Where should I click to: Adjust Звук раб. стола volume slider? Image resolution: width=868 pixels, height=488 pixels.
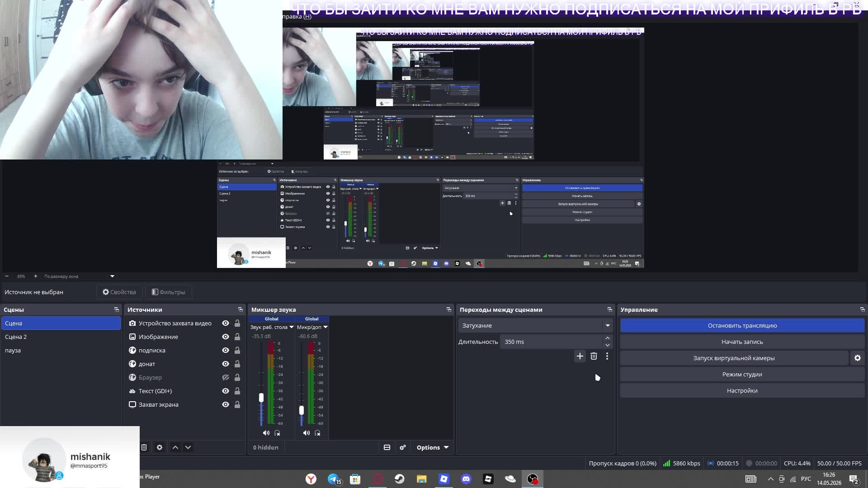point(261,398)
